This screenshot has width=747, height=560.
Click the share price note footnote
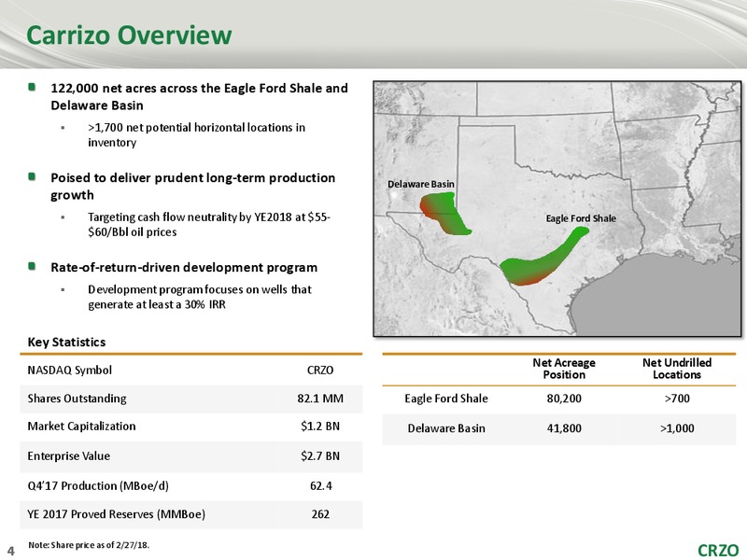[89, 545]
